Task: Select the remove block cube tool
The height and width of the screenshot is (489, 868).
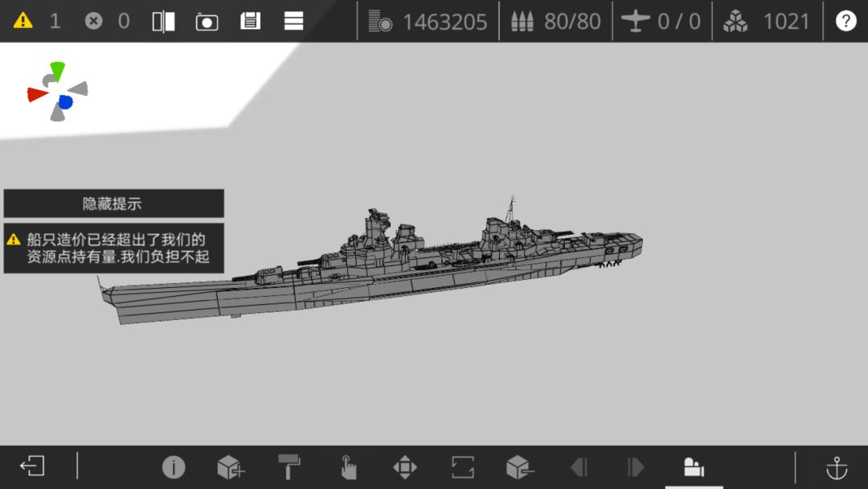Action: click(x=520, y=466)
